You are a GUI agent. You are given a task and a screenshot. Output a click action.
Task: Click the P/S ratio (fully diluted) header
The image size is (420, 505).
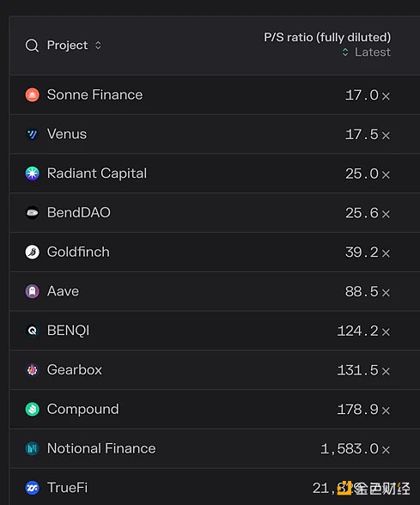[327, 38]
